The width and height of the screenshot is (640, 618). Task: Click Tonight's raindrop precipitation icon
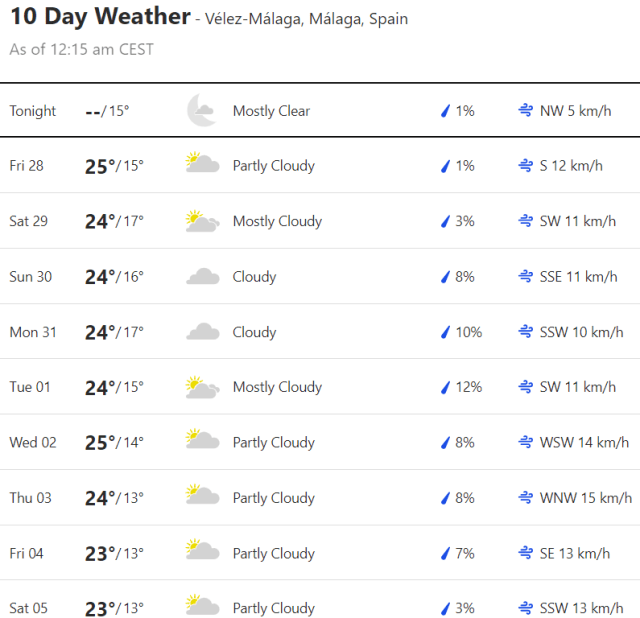click(x=446, y=111)
